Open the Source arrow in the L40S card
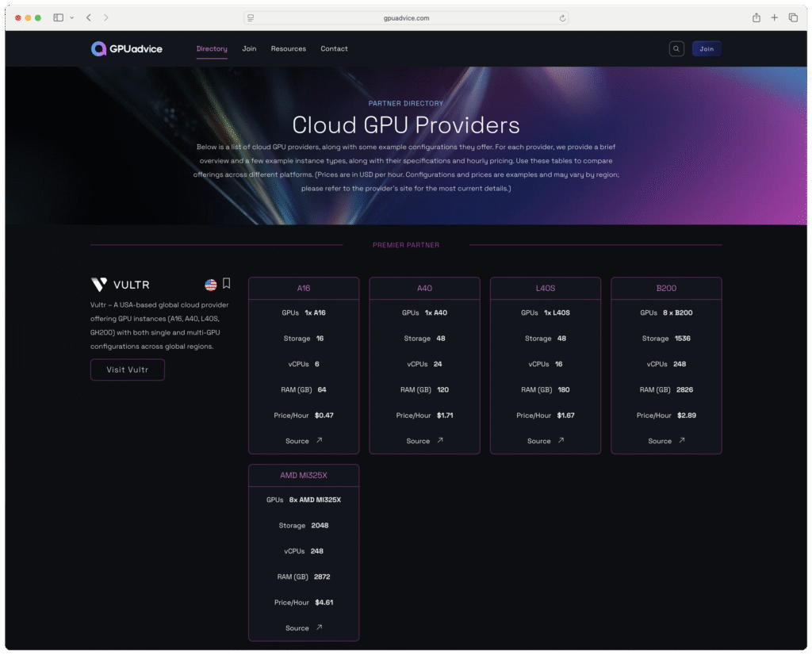Viewport: 812px width, 655px height. coord(561,440)
